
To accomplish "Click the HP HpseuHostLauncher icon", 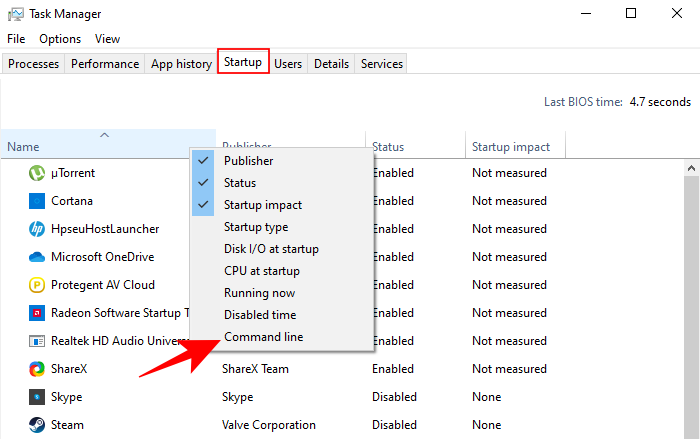I will 36,229.
